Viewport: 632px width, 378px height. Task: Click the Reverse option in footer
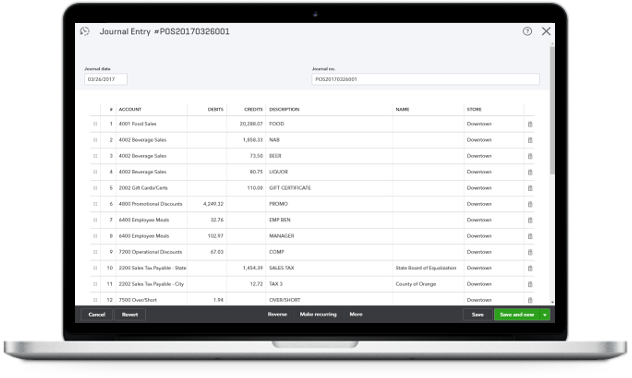(x=277, y=314)
